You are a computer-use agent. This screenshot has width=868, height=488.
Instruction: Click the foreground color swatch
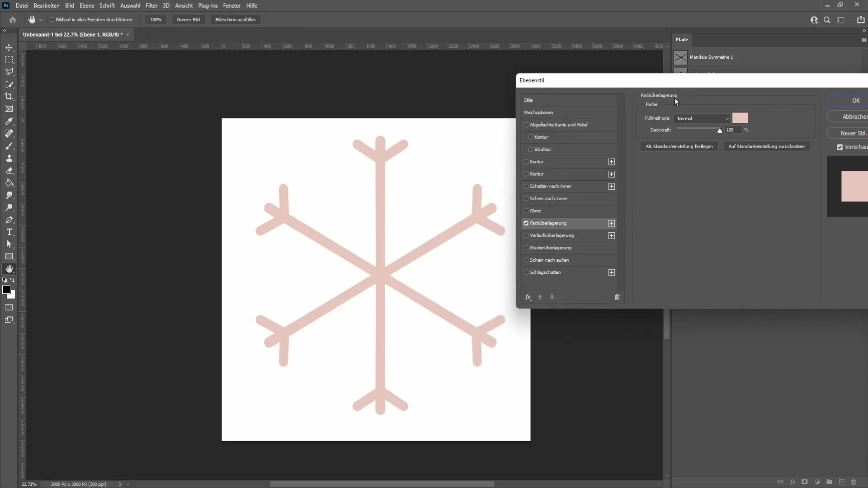click(6, 289)
